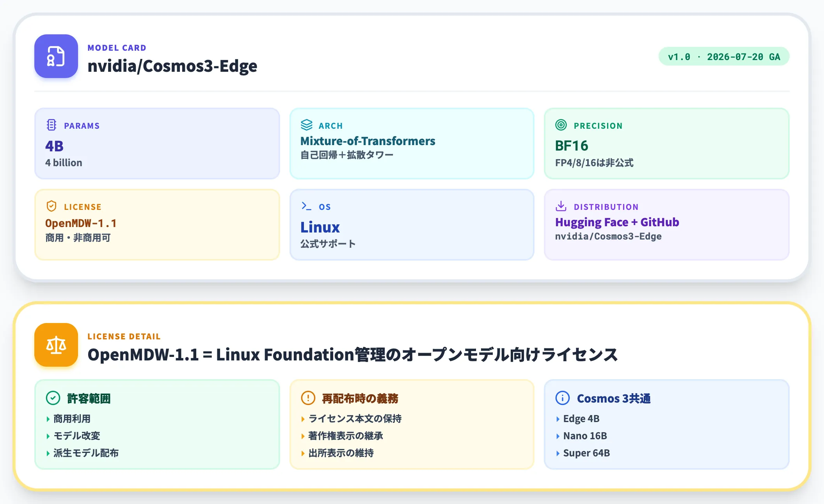Click the Super 64B list item
The width and height of the screenshot is (824, 504).
586,453
